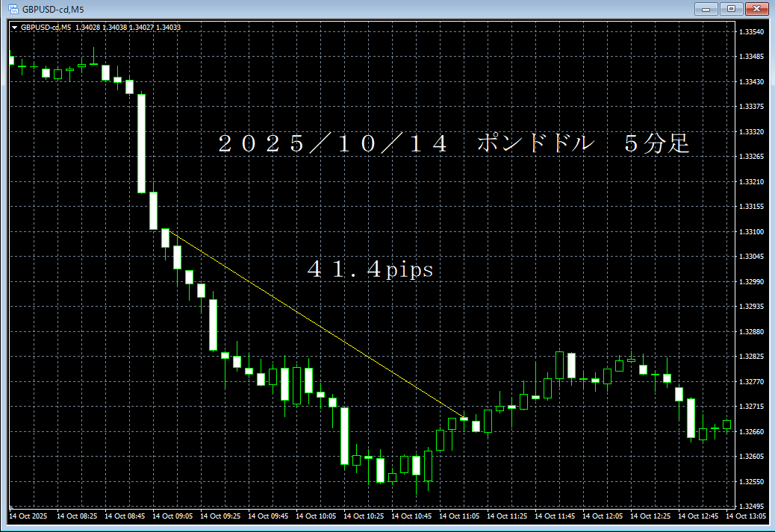This screenshot has width=775, height=532.
Task: Click price level 1.32550 on price scale
Action: point(751,481)
